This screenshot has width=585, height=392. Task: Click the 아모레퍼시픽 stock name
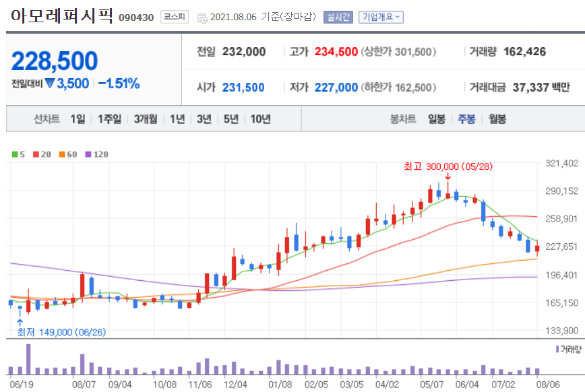click(x=61, y=16)
